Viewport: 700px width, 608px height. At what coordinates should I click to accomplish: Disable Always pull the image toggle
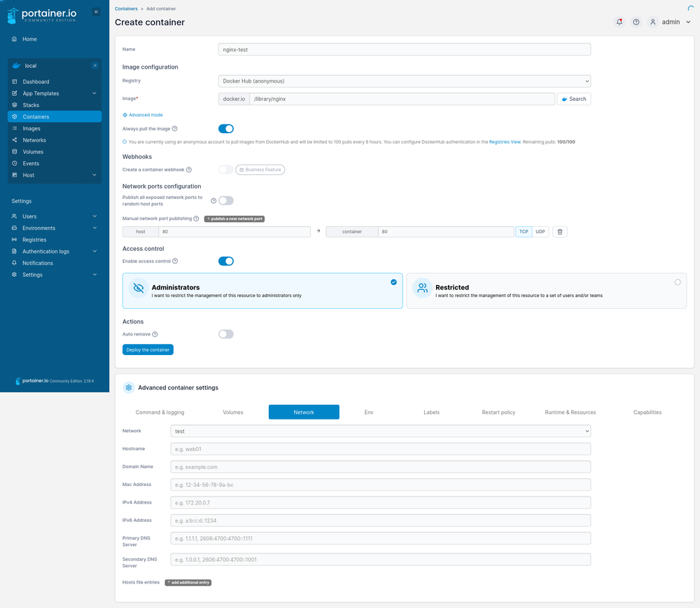click(x=225, y=129)
